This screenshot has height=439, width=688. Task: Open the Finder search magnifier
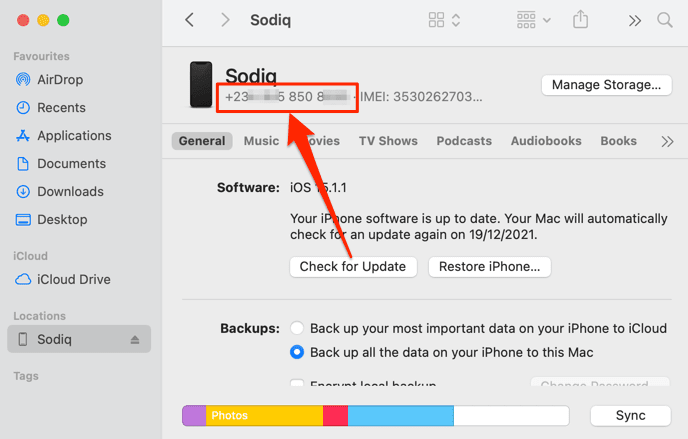coord(665,20)
